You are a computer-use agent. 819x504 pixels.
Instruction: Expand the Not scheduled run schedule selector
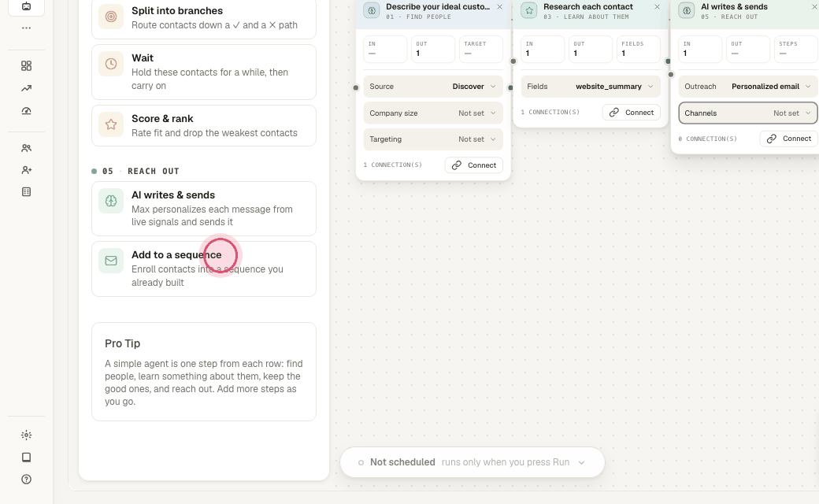(x=472, y=462)
